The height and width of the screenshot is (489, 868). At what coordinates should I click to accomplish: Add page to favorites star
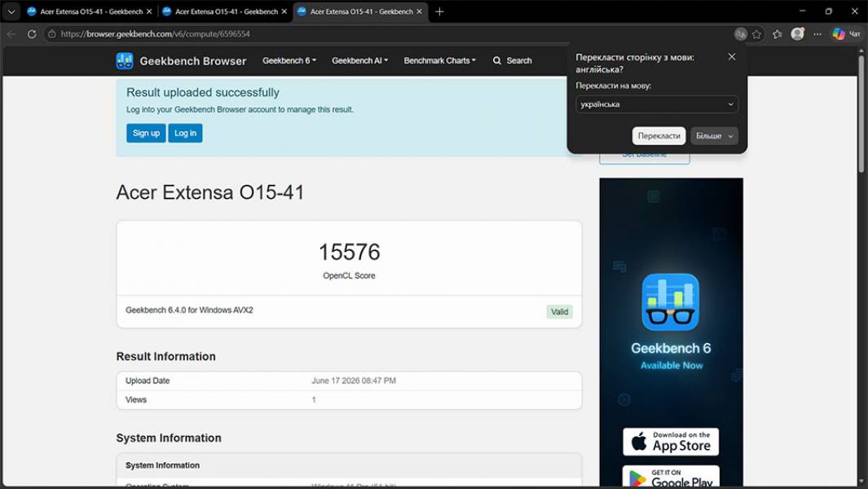[x=756, y=34]
